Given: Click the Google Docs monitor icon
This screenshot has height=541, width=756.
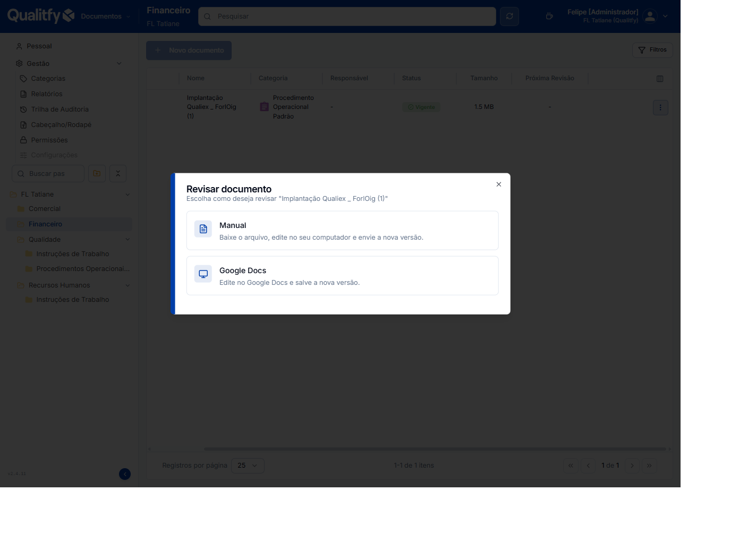Looking at the screenshot, I should click(x=203, y=274).
